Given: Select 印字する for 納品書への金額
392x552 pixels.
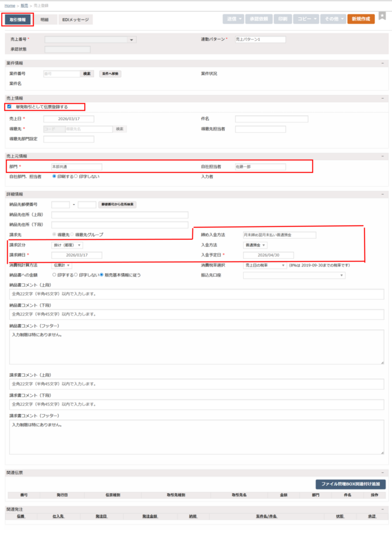Looking at the screenshot, I should coord(54,274).
